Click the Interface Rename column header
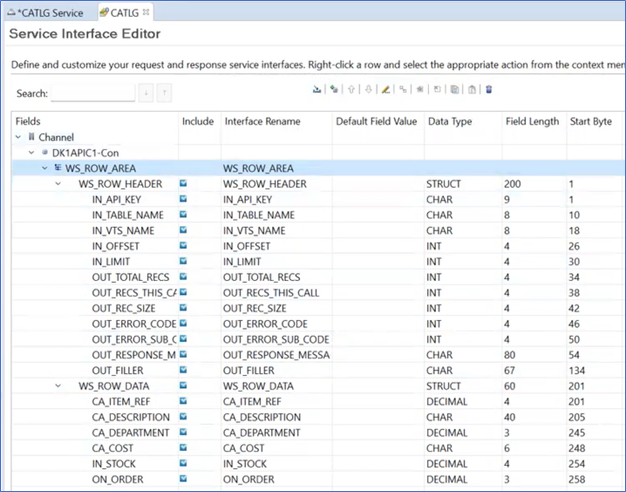The height and width of the screenshot is (492, 626). point(276,121)
